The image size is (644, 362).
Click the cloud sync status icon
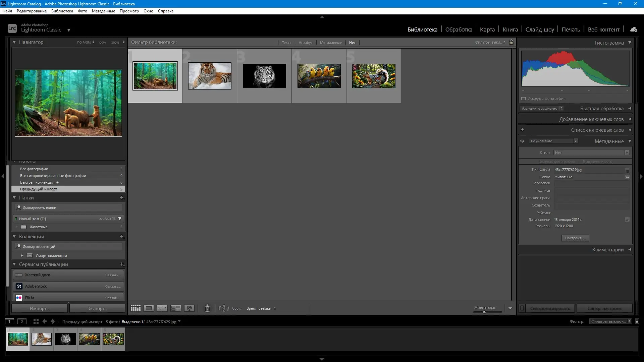633,29
